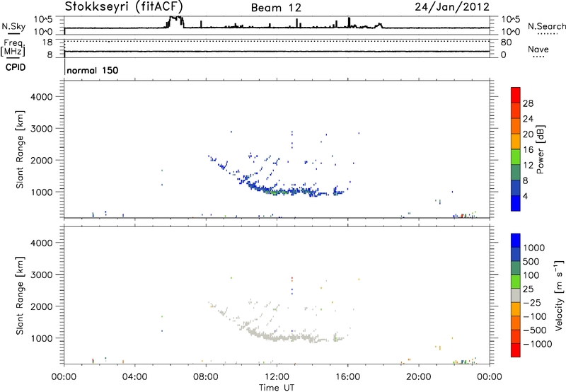This screenshot has height=392, width=566.
Task: Click the '16:00' time axis tick label
Action: [x=347, y=377]
